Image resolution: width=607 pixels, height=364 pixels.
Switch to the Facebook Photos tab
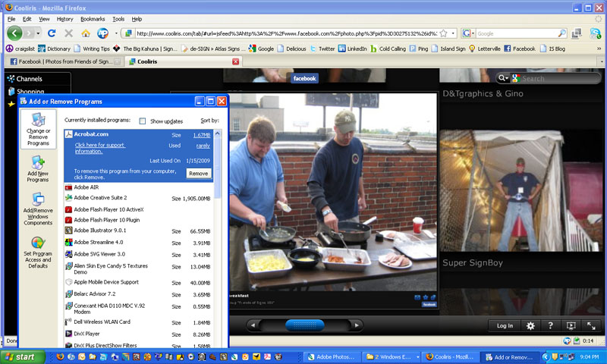pyautogui.click(x=65, y=61)
